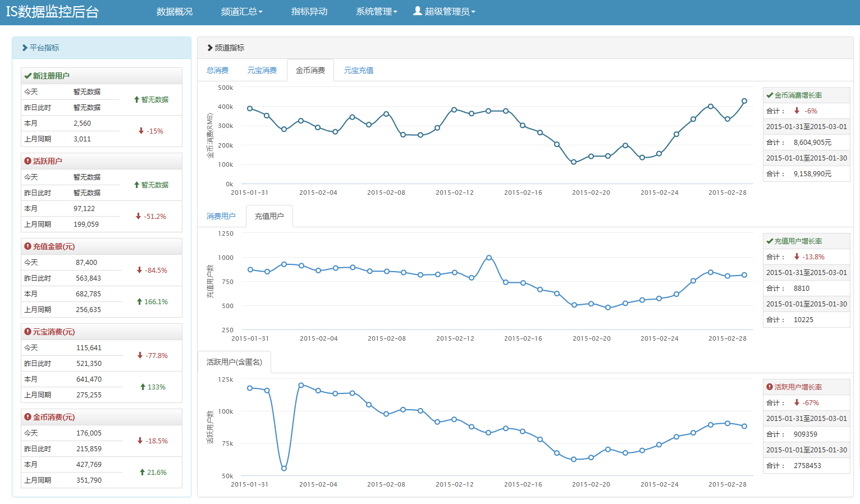Open the 指标异动 page
This screenshot has height=504, width=860.
[x=309, y=12]
